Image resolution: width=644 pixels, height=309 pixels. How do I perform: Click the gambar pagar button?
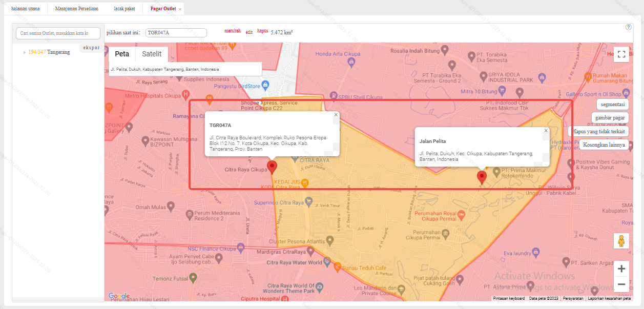click(x=610, y=118)
